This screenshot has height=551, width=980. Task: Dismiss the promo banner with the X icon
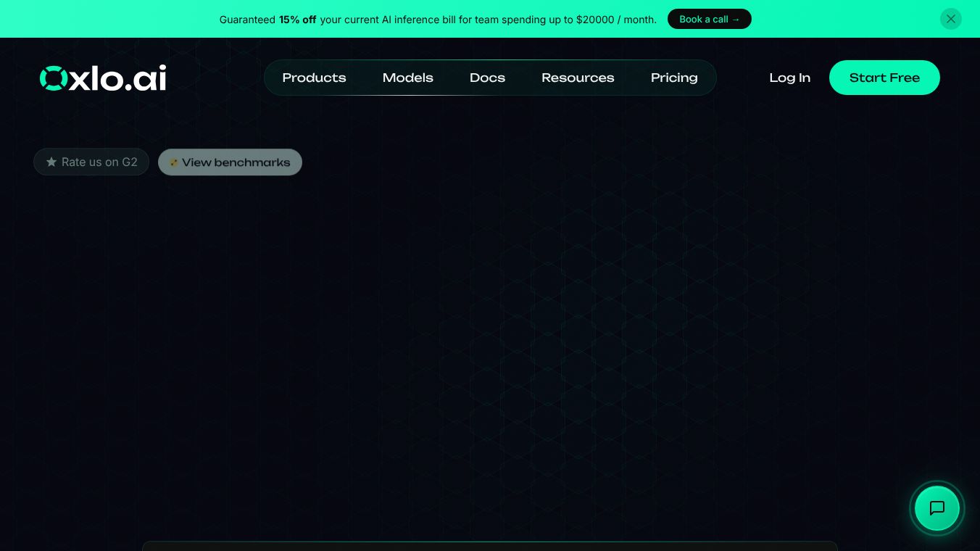click(950, 19)
